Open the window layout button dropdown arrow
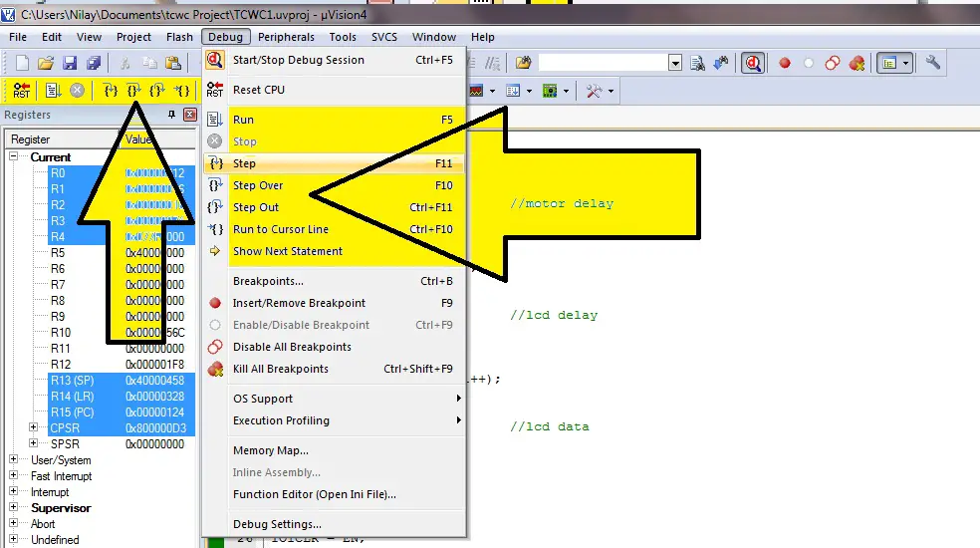The width and height of the screenshot is (980, 548). point(906,63)
